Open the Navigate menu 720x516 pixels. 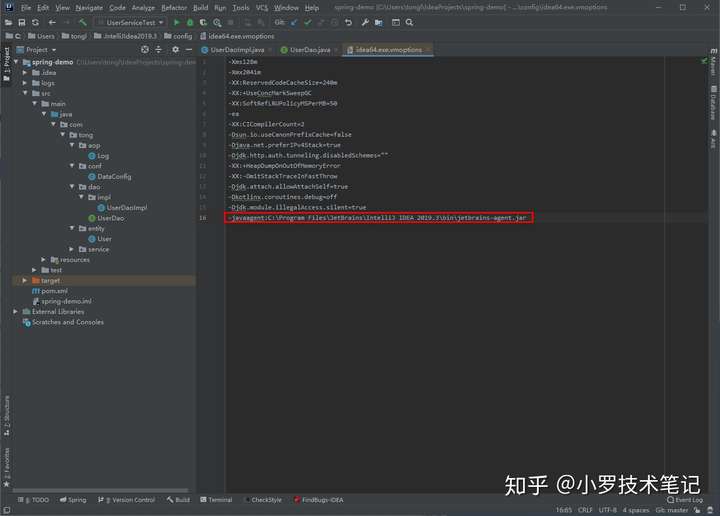[89, 8]
